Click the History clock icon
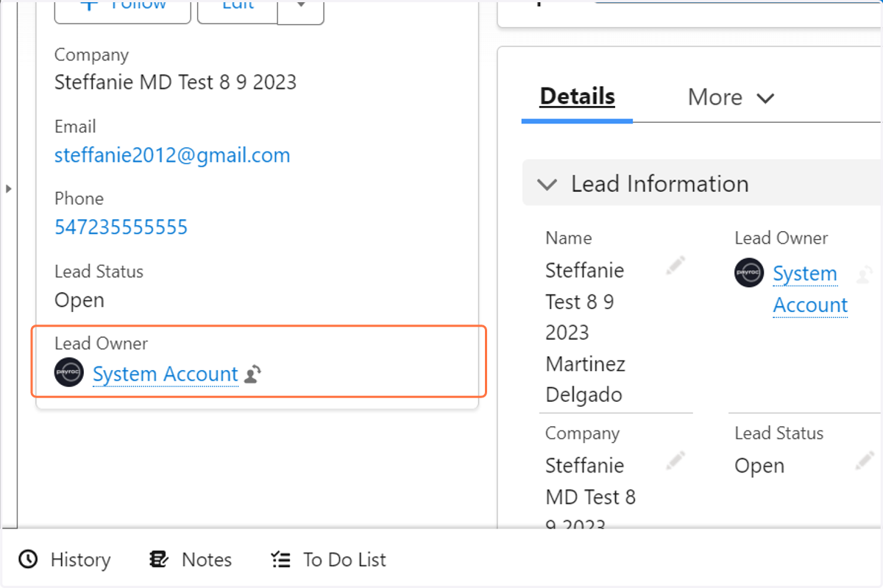 28,559
